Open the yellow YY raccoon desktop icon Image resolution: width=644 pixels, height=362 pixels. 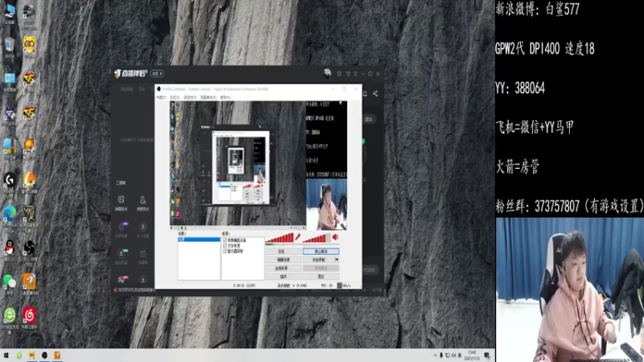29,46
